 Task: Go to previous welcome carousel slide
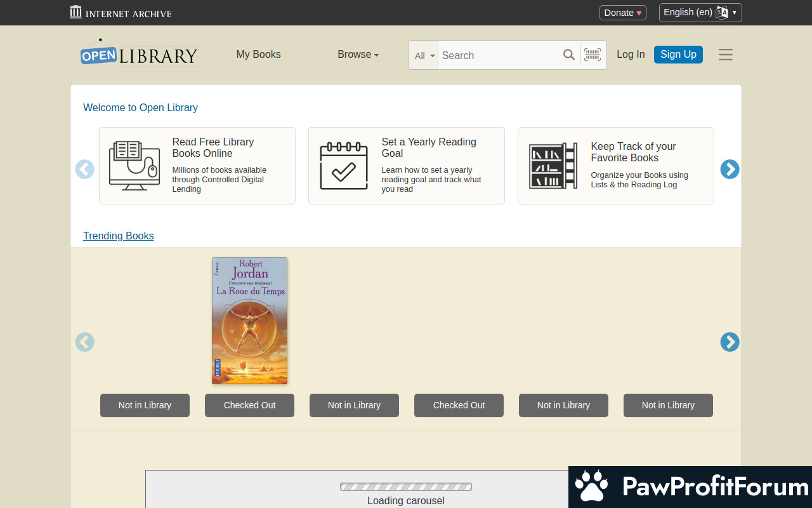pyautogui.click(x=85, y=169)
